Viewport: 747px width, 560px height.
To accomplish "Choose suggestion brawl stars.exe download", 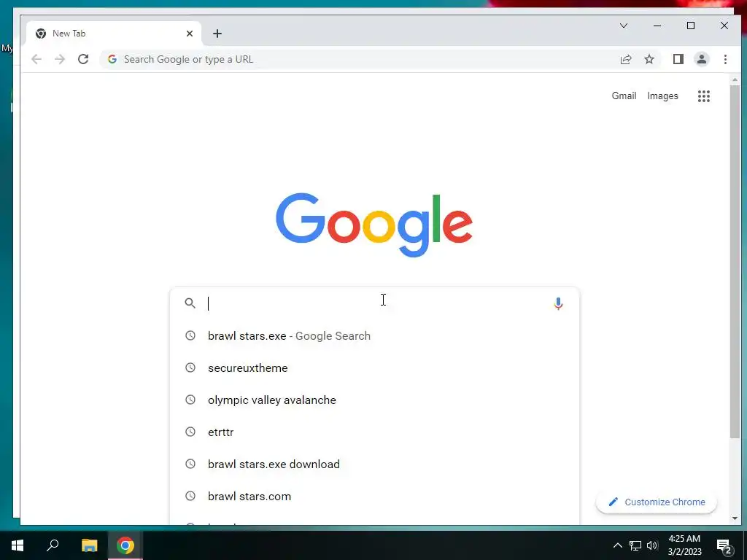I will coord(374,464).
